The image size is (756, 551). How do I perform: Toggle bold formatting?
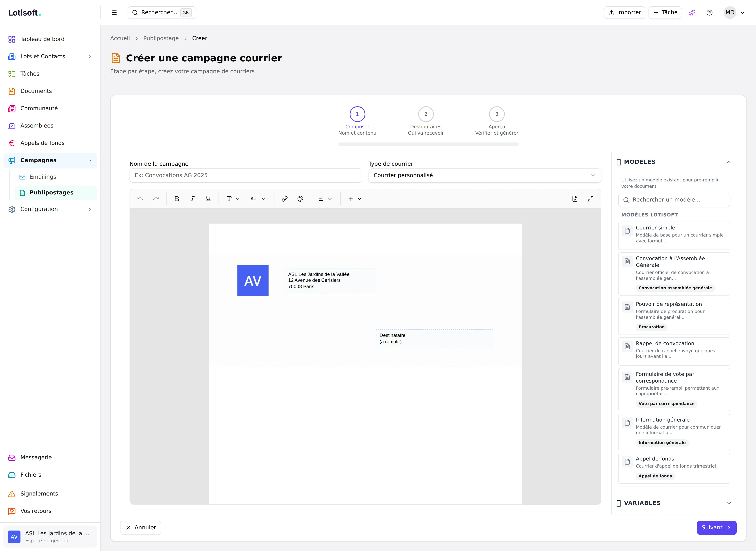pos(177,199)
